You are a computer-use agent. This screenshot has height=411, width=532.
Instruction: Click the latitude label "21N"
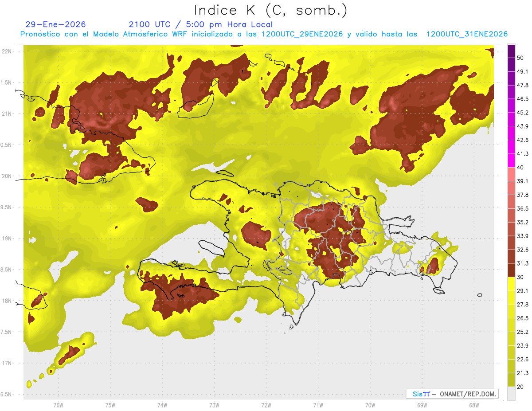(7, 114)
